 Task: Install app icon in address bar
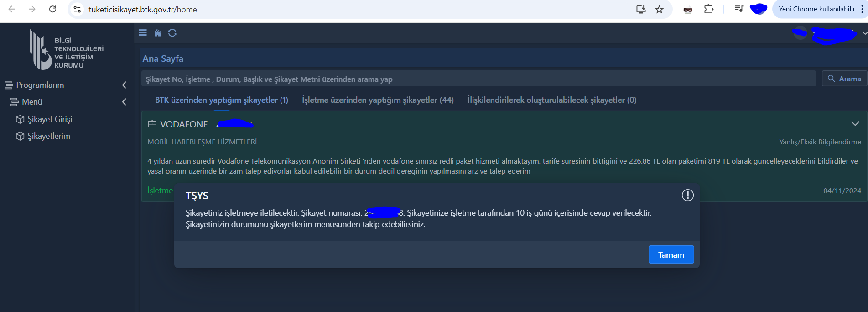point(641,9)
